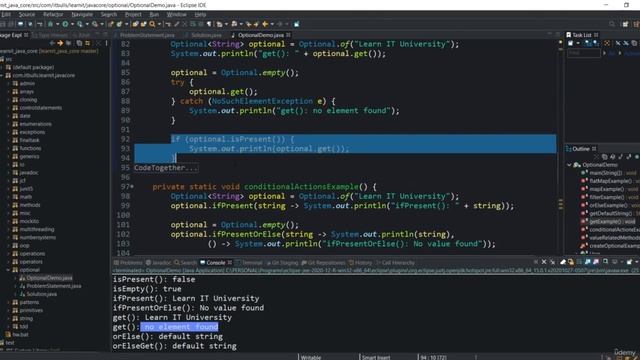Screen dimensions: 640x360
Task: Select mapExample() in the Outline
Action: click(x=607, y=189)
